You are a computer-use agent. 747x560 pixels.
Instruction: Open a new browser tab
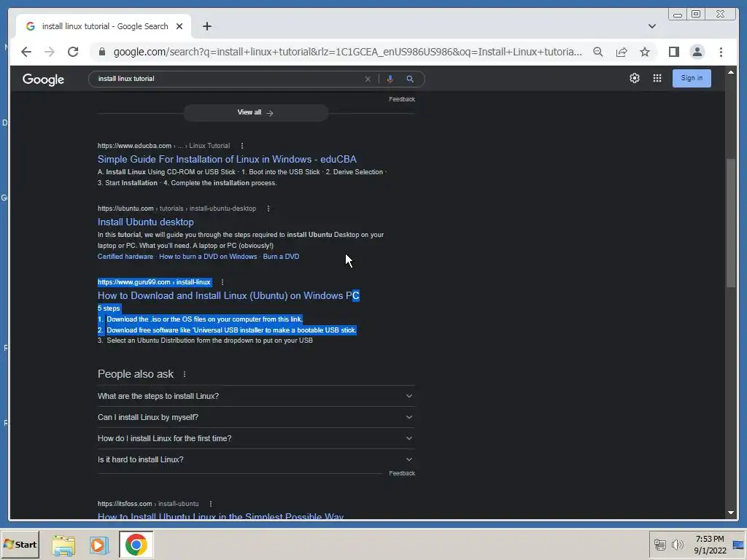pos(206,26)
